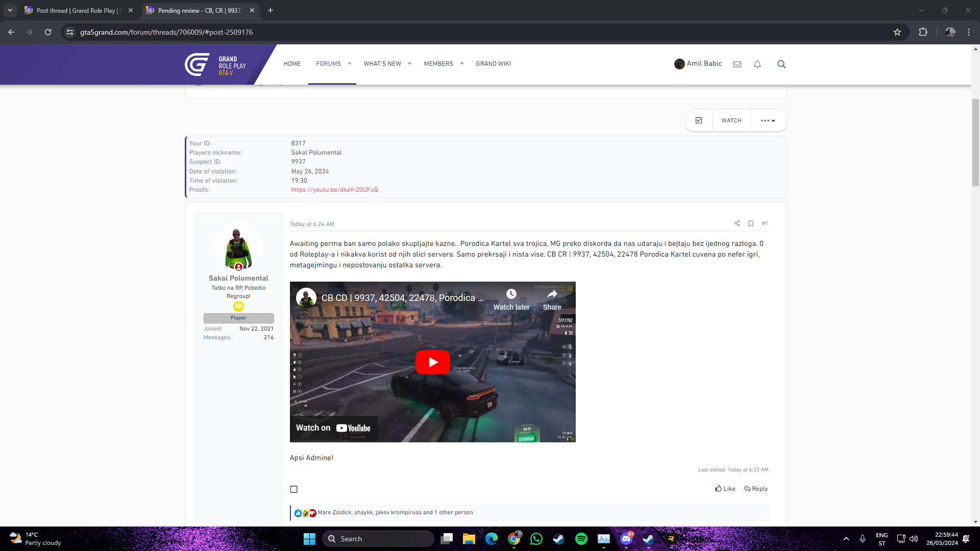Go to the Grand Wiki menu item
This screenshot has width=980, height=551.
point(493,64)
